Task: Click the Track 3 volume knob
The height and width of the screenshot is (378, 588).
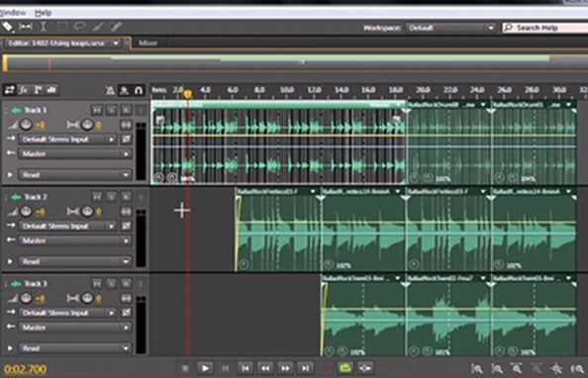Action: click(x=26, y=298)
